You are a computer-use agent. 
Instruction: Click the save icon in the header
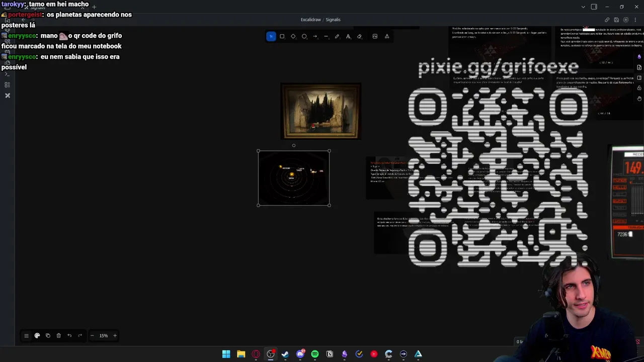click(616, 20)
